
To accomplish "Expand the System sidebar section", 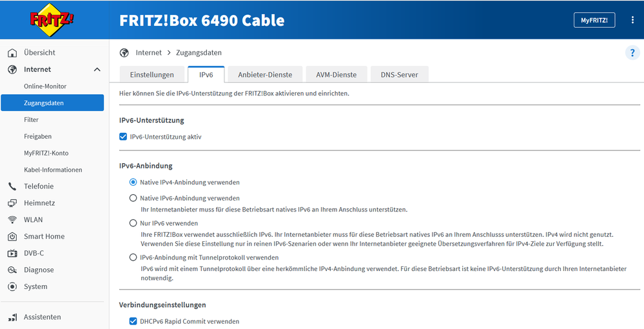I will (35, 287).
